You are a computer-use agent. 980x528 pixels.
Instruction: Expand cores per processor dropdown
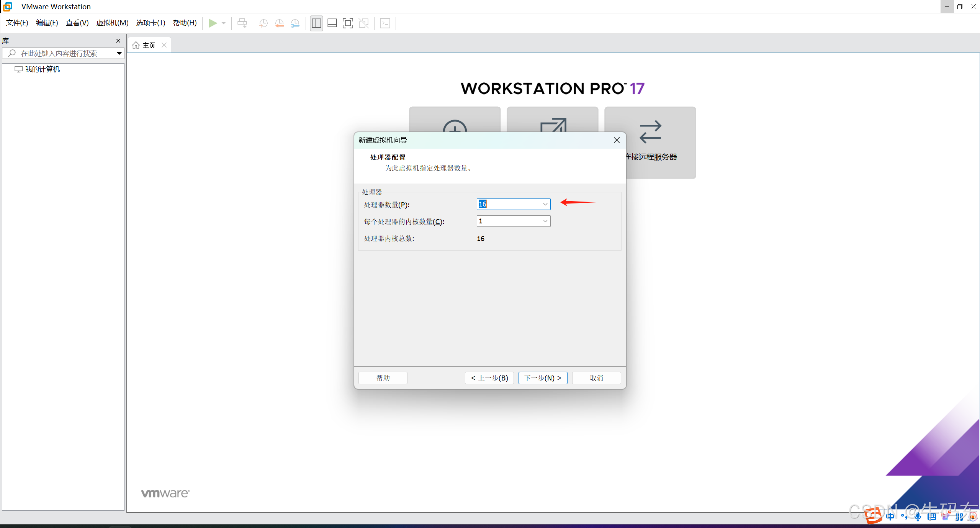[x=545, y=221]
